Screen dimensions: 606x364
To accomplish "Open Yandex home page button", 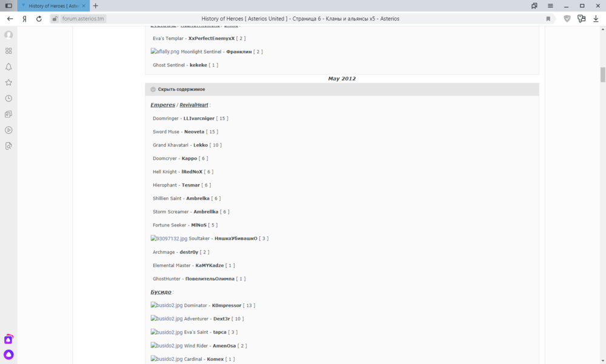I will click(x=24, y=19).
